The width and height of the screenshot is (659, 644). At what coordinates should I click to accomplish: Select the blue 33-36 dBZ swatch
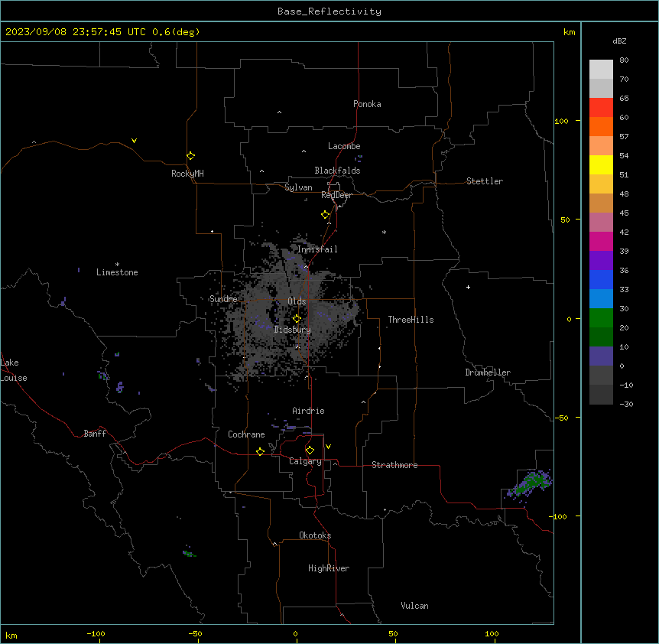(x=601, y=279)
